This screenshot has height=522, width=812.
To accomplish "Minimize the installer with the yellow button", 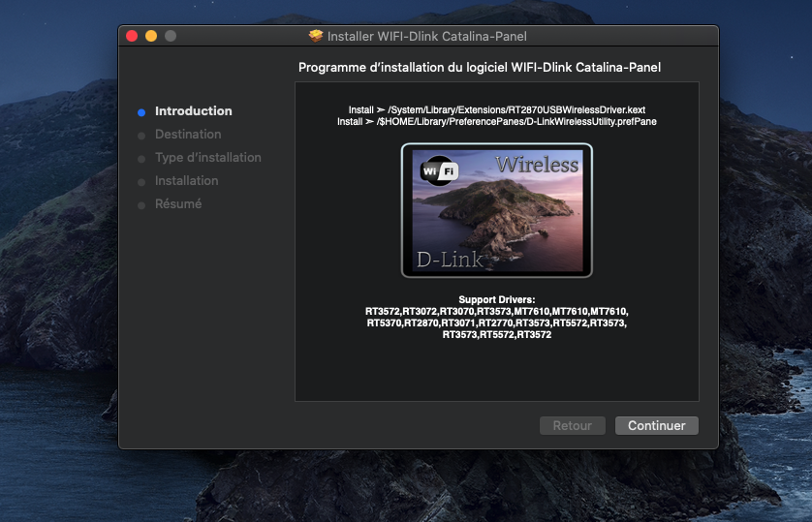I will pyautogui.click(x=151, y=36).
